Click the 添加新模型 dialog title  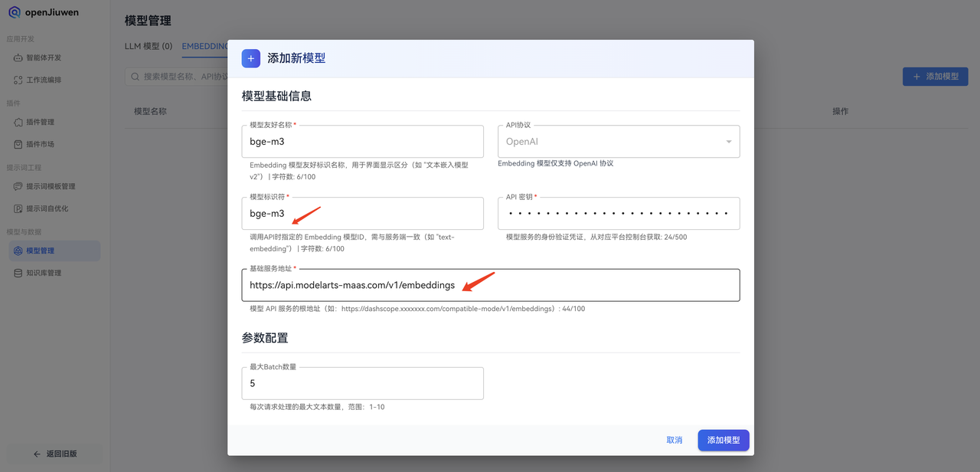(296, 58)
